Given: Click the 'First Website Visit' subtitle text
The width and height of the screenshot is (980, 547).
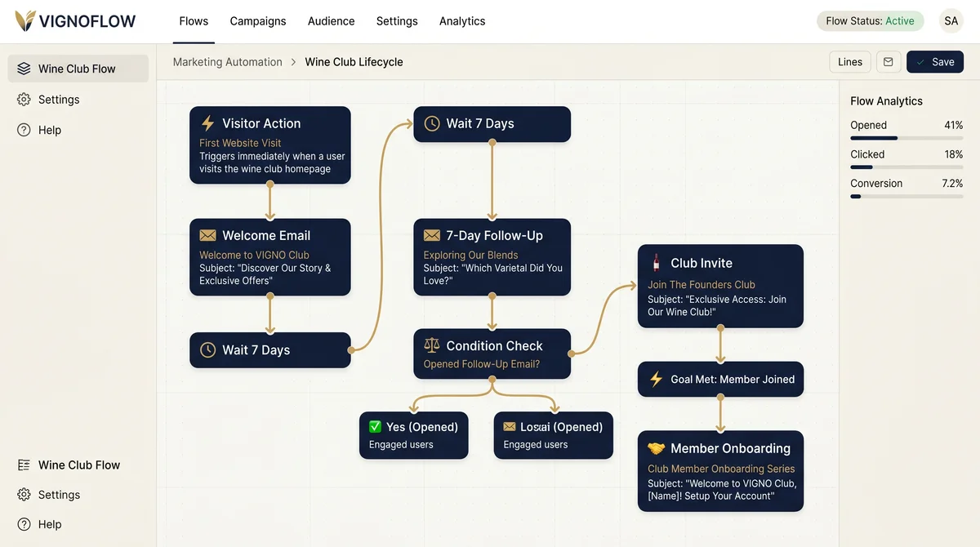Looking at the screenshot, I should pos(240,143).
